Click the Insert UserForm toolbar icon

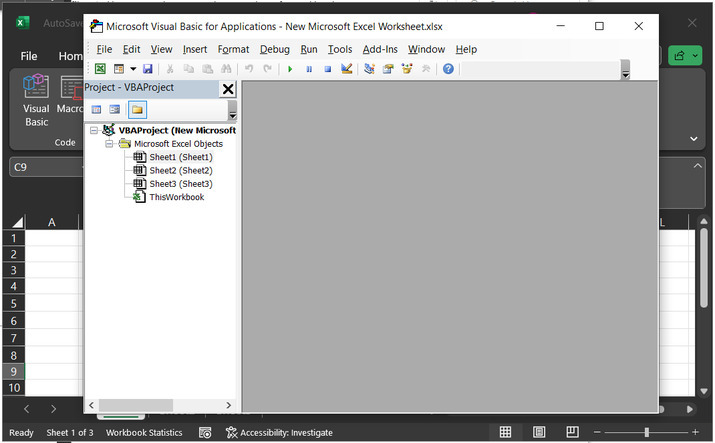[119, 69]
